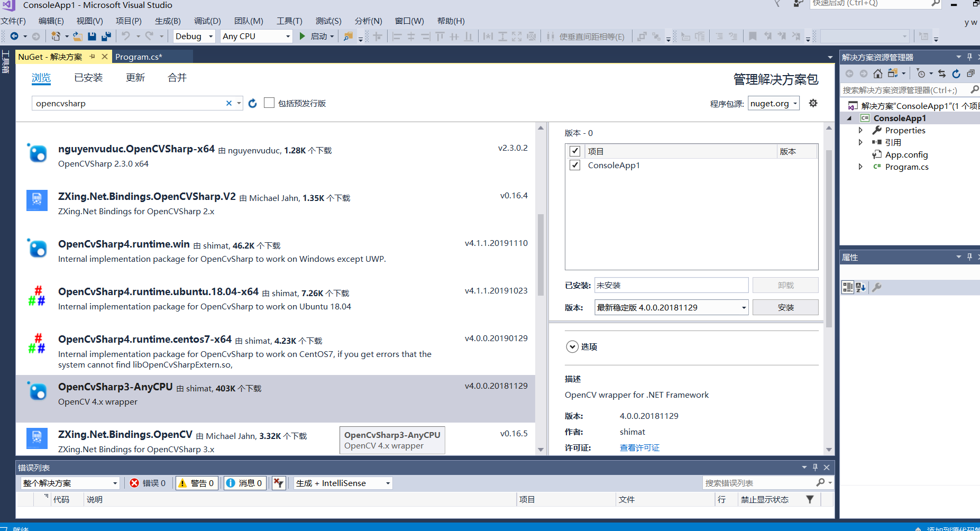980x531 pixels.
Task: Open the Tools (工具) menu
Action: point(289,21)
